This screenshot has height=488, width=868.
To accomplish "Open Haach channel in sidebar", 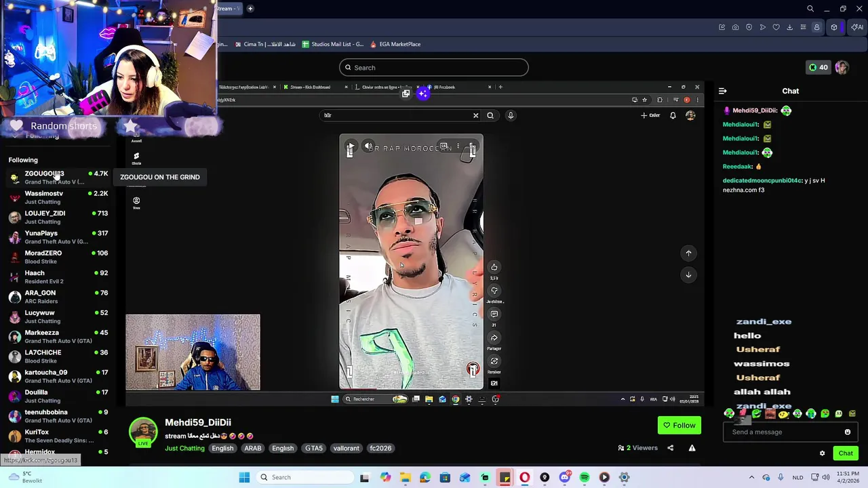I will pyautogui.click(x=58, y=277).
